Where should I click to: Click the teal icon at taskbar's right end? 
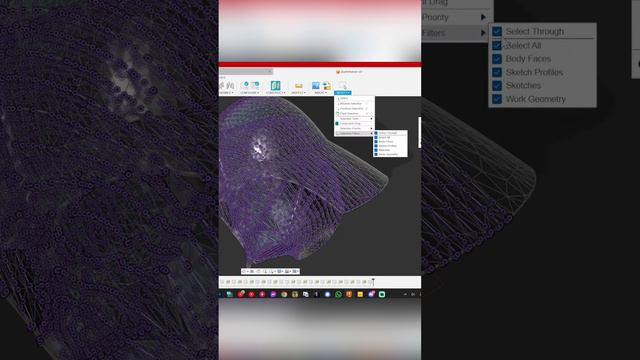click(x=382, y=294)
